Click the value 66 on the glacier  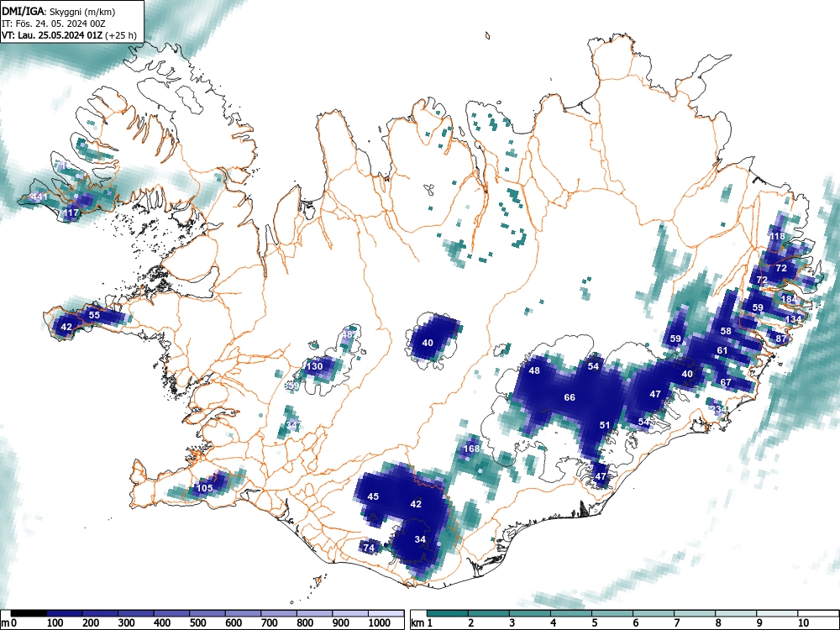pyautogui.click(x=570, y=397)
